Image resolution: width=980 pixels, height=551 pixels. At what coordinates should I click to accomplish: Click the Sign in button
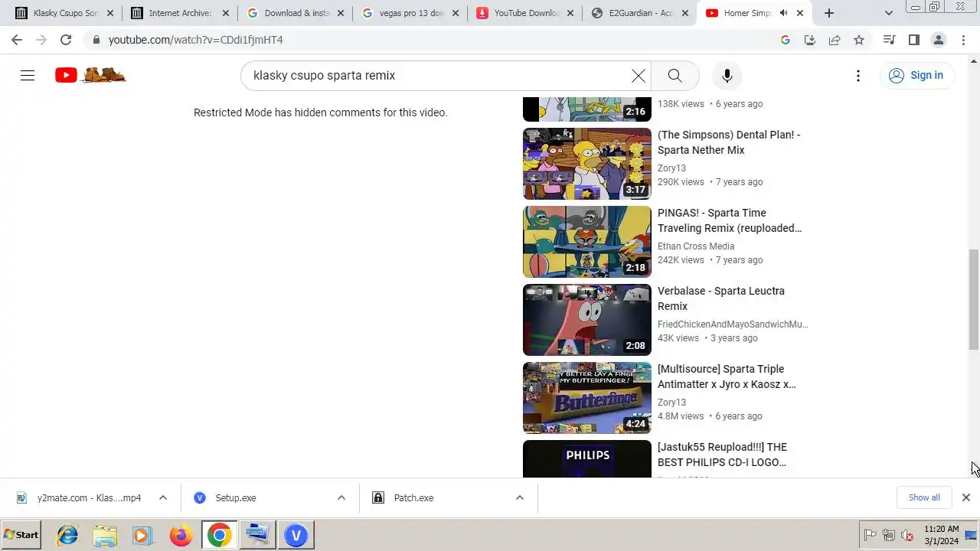(x=916, y=75)
